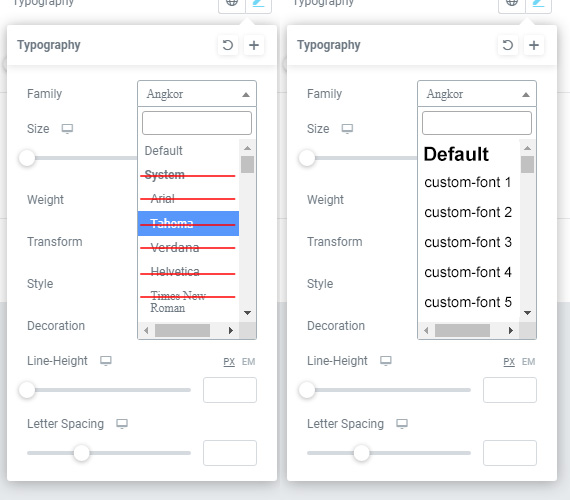Click left globe icon above Typography panel
Screen dimensions: 570x500
point(232,4)
